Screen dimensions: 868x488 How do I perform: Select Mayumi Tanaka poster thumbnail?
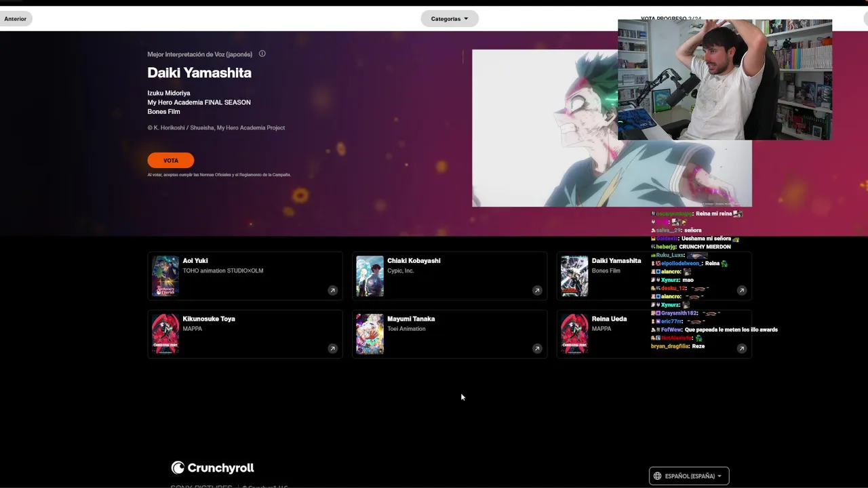click(370, 333)
